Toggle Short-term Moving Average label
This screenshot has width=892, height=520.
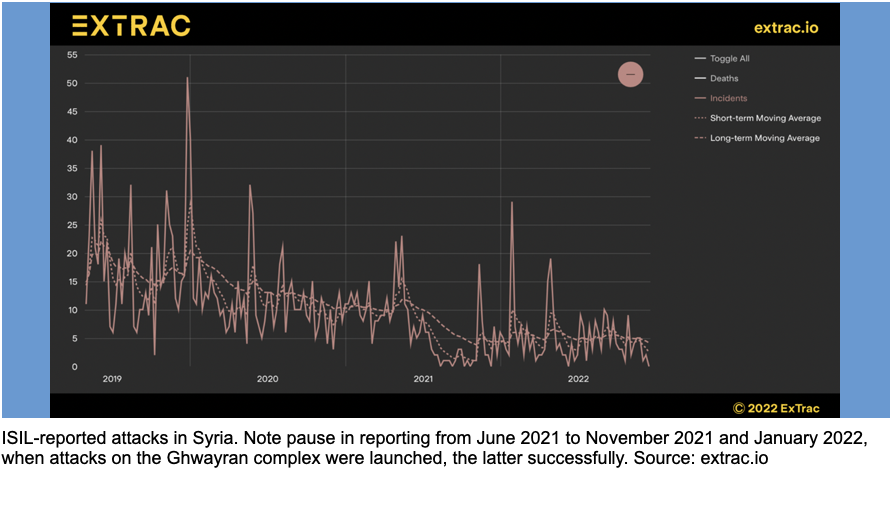pos(765,118)
